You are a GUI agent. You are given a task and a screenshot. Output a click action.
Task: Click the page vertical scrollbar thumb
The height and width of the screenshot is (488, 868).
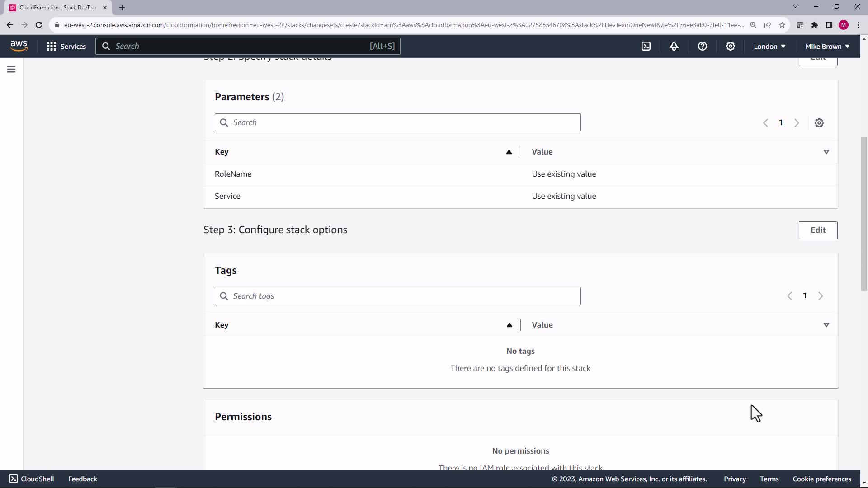[x=863, y=212]
